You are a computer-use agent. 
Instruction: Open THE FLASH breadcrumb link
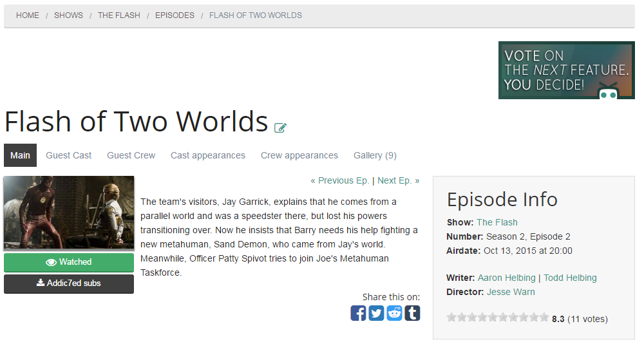tap(118, 15)
